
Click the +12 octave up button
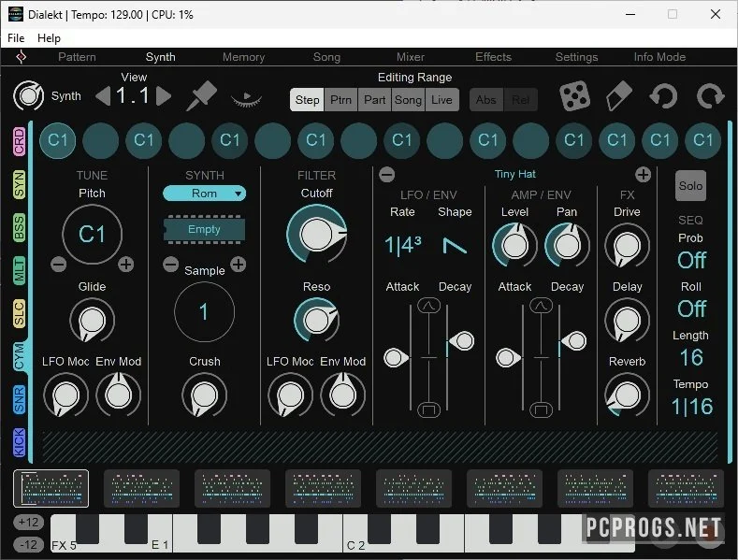pyautogui.click(x=29, y=522)
